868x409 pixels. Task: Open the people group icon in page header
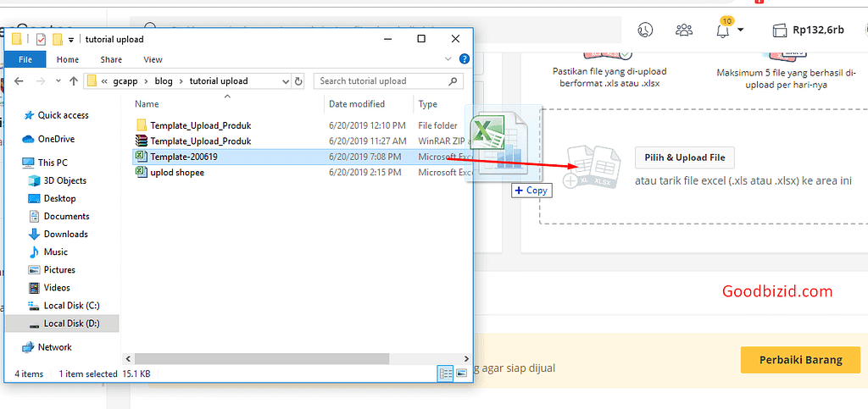[684, 30]
